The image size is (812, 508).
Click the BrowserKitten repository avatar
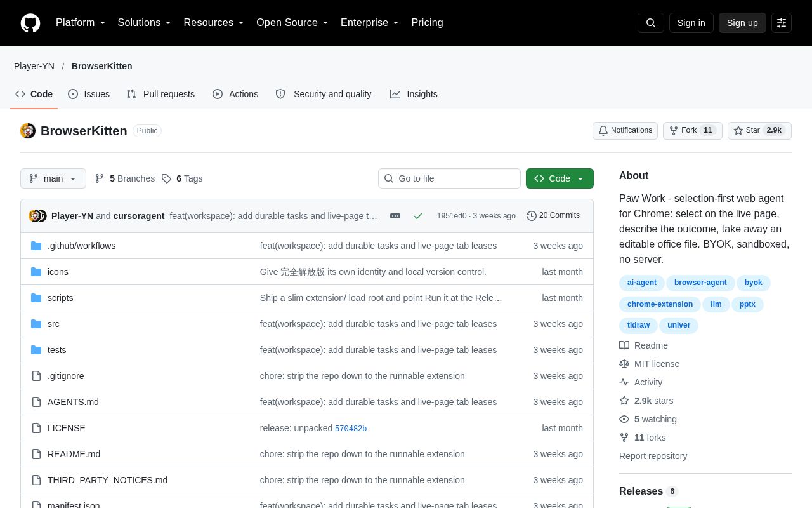click(28, 131)
